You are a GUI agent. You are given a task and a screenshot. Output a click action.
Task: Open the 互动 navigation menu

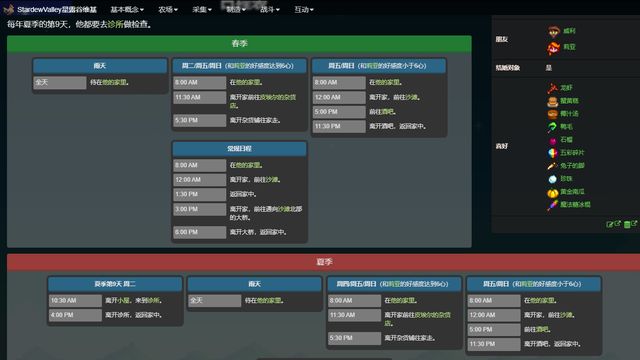304,9
